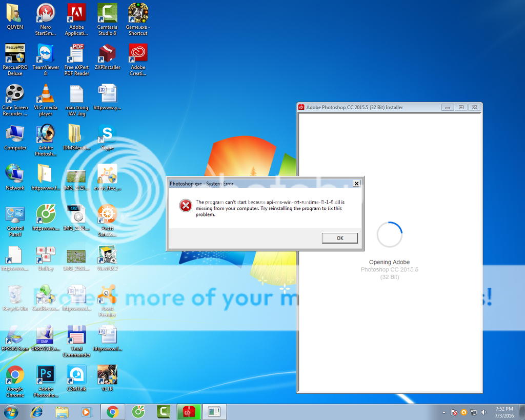525x420 pixels.
Task: Select the Skype desktop icon
Action: click(107, 137)
